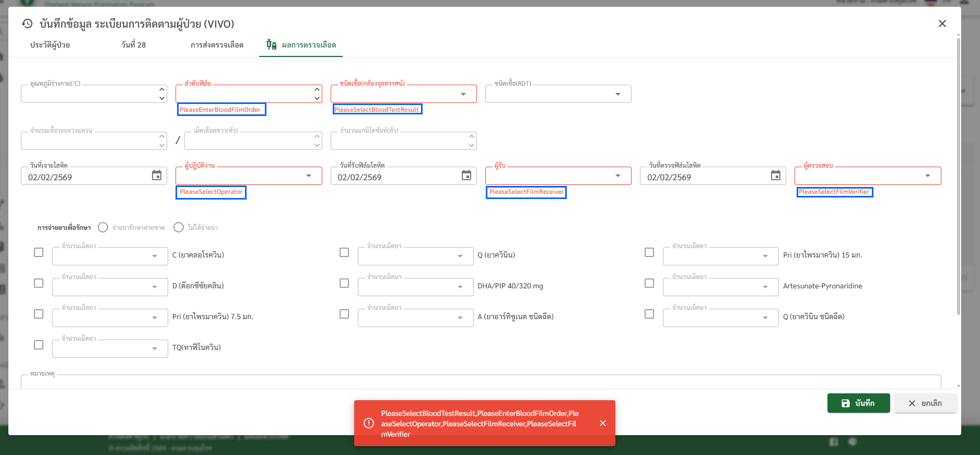Open calendar for วันที่เจาะโลหิต date
Screen dimensions: 980x455
(x=157, y=176)
